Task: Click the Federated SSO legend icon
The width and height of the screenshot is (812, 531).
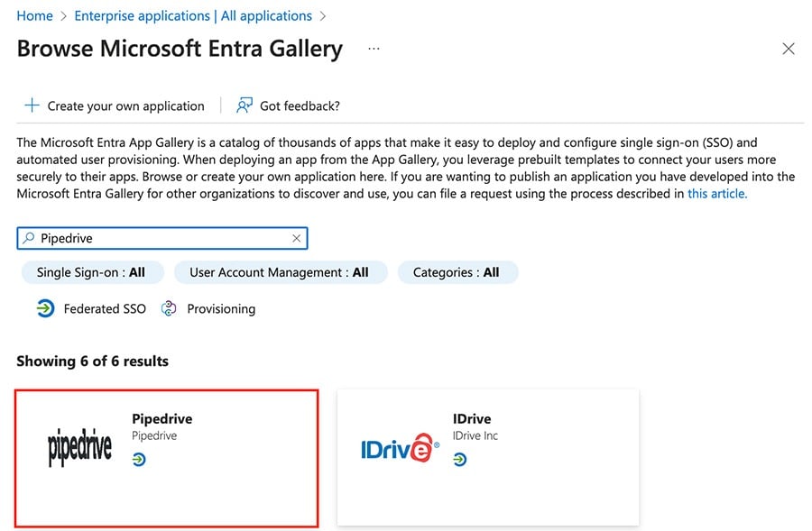Action: pos(45,308)
